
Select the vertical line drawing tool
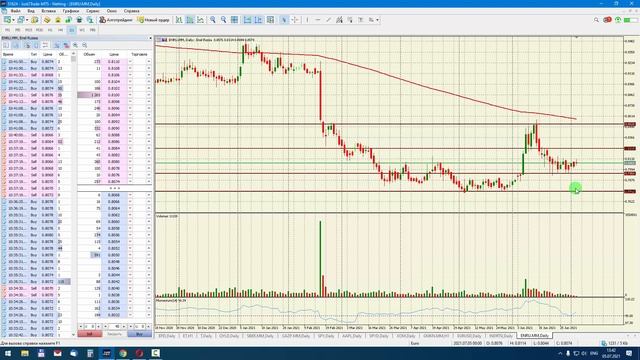click(307, 20)
